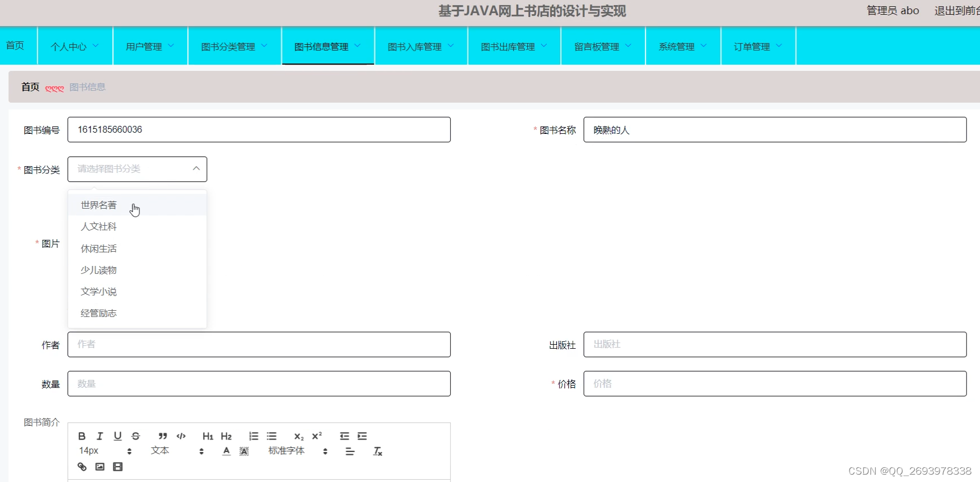Expand the 图书出库管理 menu
Image resolution: width=980 pixels, height=482 pixels.
[x=514, y=46]
